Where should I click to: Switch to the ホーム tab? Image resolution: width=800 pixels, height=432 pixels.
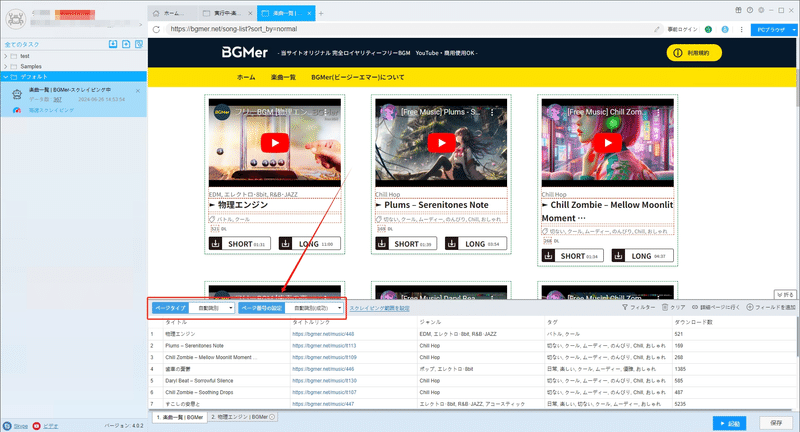click(173, 13)
